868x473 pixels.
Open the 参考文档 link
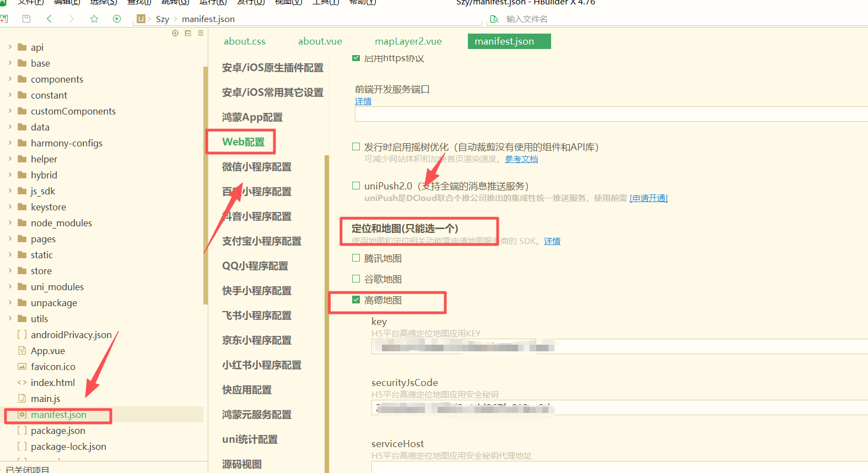tap(521, 159)
